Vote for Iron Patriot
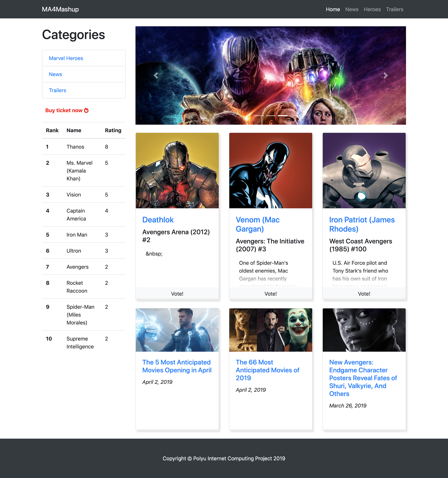The width and height of the screenshot is (448, 478). [364, 293]
